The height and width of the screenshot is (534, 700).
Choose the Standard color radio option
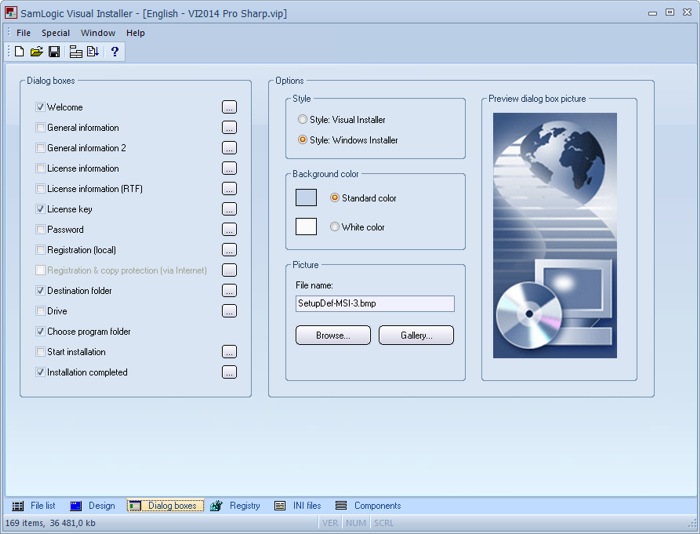[334, 198]
